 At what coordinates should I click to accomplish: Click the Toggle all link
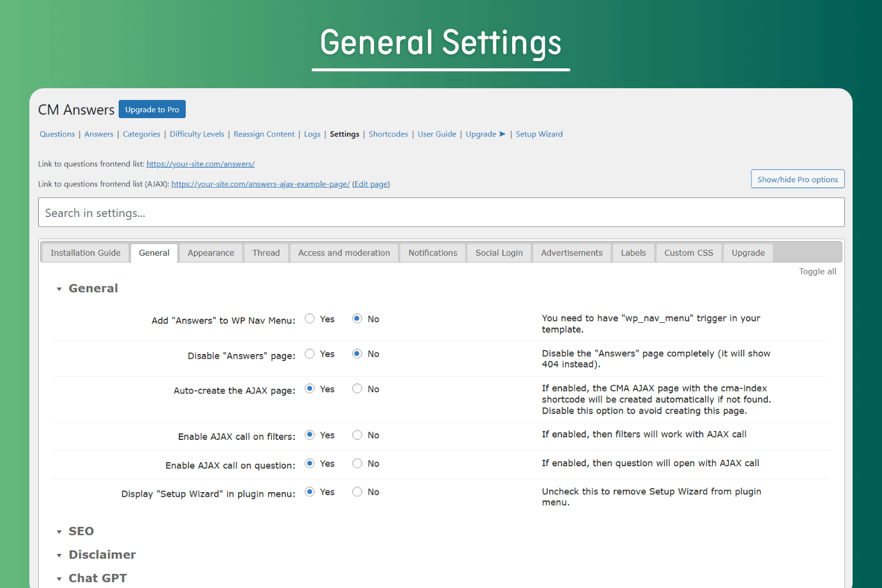(817, 272)
